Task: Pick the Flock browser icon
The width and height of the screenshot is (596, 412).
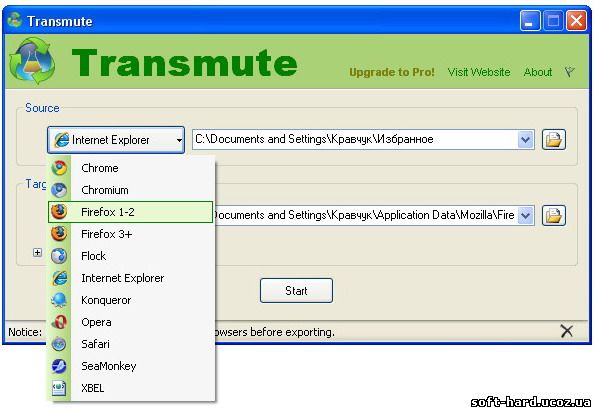Action: click(x=59, y=256)
